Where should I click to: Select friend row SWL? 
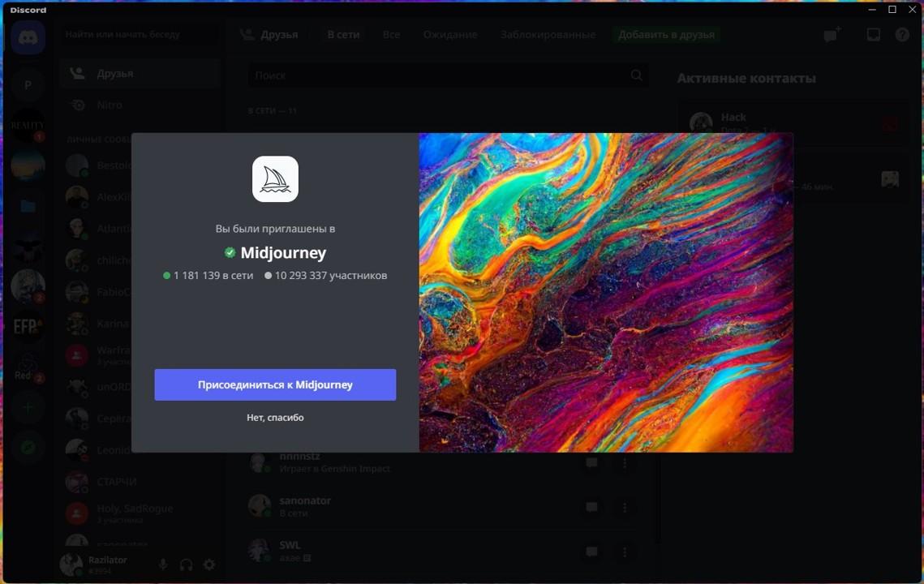pos(442,551)
